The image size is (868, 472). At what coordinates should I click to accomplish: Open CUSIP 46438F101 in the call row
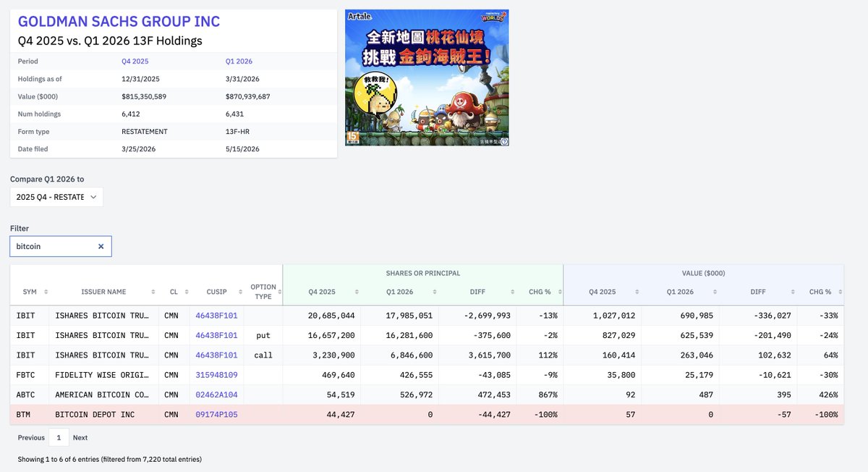216,355
